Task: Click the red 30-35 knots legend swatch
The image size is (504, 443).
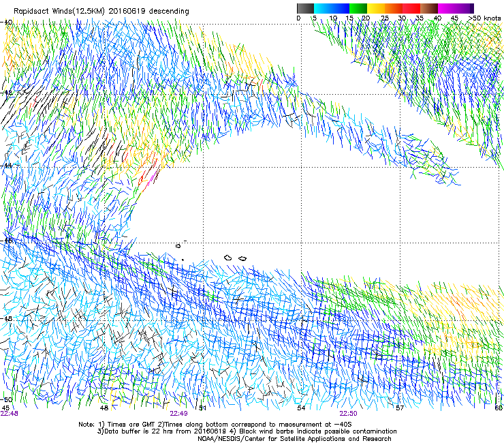Action: click(x=411, y=8)
